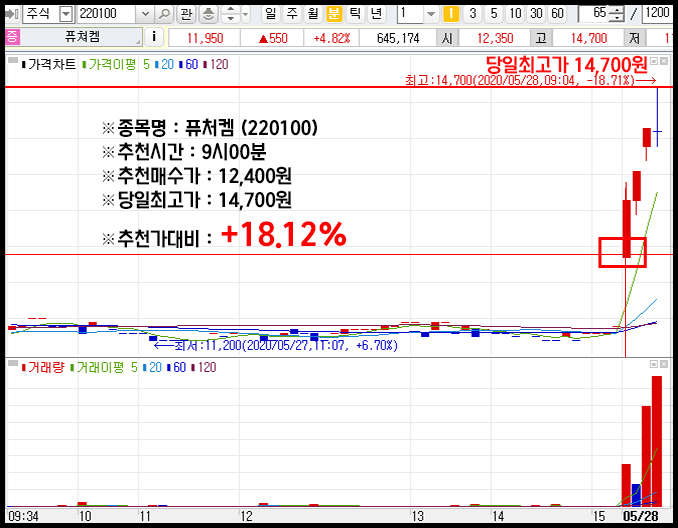
Task: Select the 주 weekly chart period
Action: click(292, 14)
